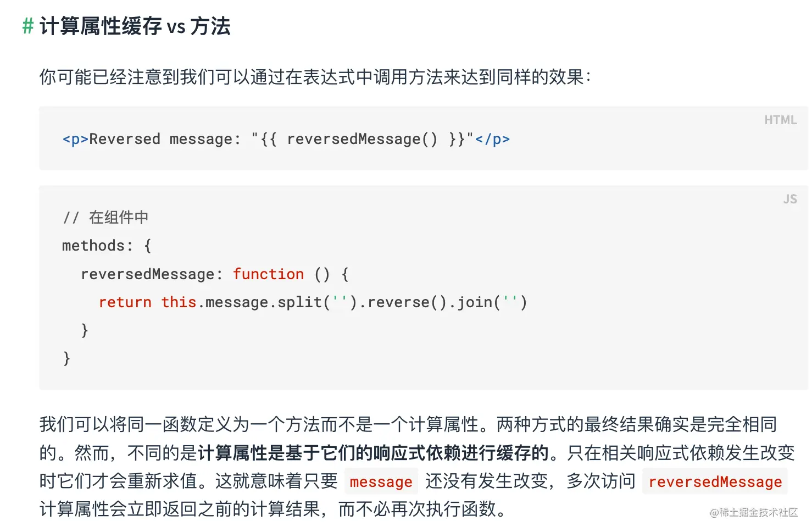Screen dimensions: 812x532
Task: Click the JS language label on the code block
Action: click(x=789, y=199)
